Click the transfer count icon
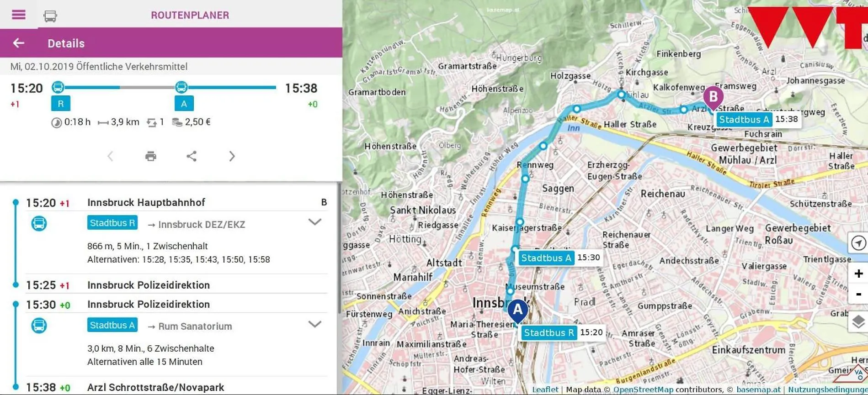This screenshot has height=395, width=868. [152, 122]
